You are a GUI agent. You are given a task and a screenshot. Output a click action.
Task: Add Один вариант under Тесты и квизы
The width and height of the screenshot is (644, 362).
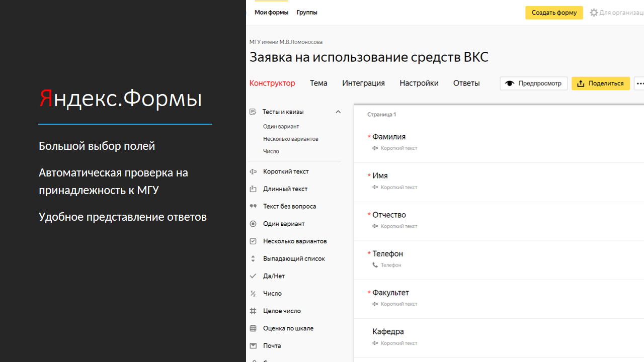point(281,127)
